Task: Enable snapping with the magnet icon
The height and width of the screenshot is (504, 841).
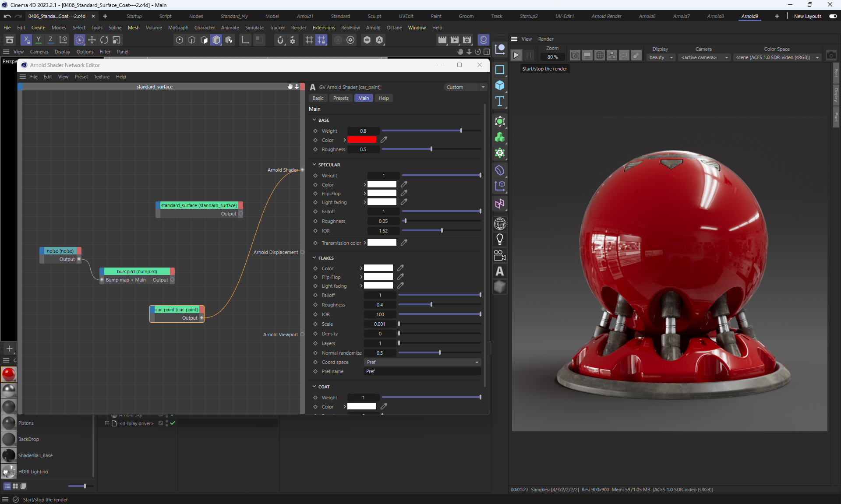Action: click(x=280, y=40)
